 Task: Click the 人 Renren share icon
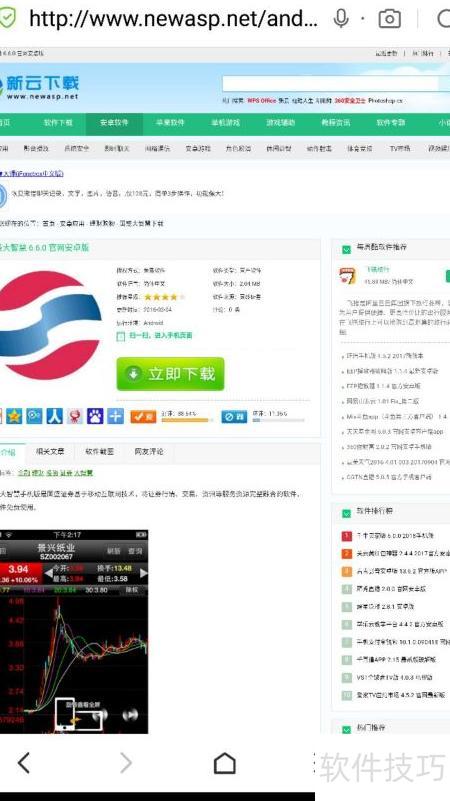[x=55, y=416]
